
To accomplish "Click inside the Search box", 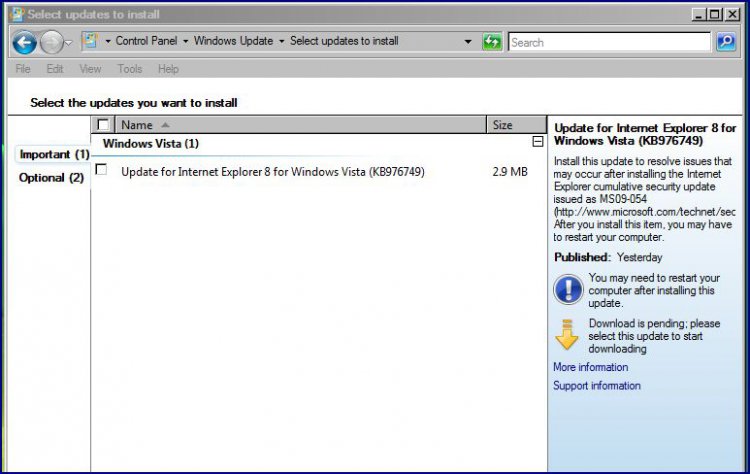I will click(609, 42).
